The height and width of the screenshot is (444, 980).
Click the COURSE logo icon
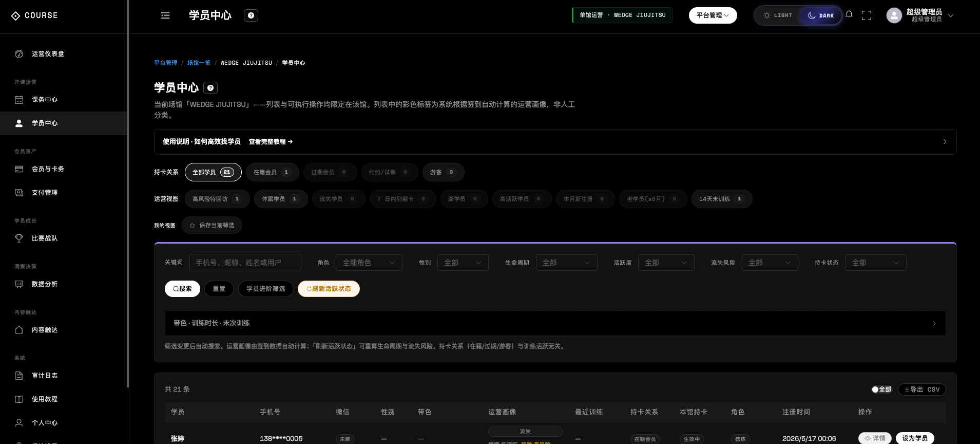[16, 15]
